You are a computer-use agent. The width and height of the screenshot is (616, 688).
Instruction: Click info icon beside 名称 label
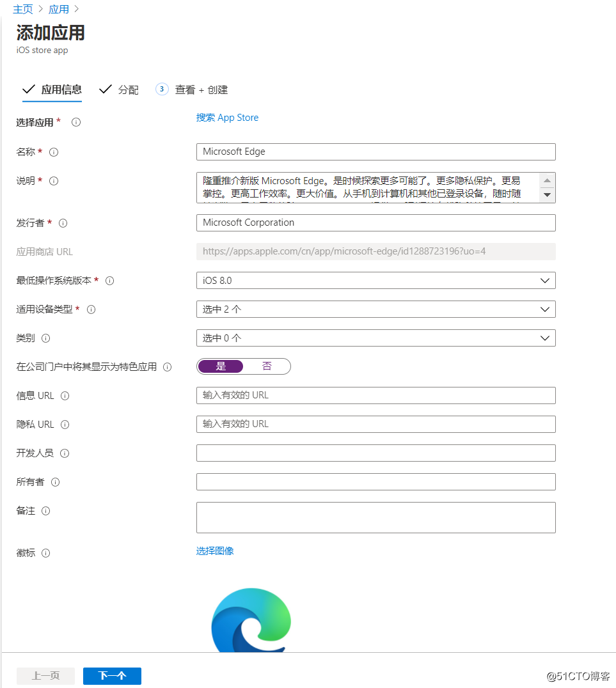[x=54, y=152]
